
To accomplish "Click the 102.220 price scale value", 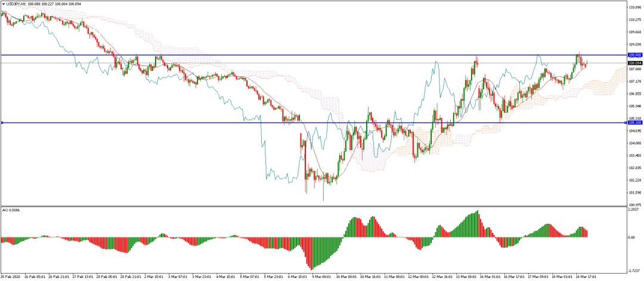I will (x=634, y=180).
